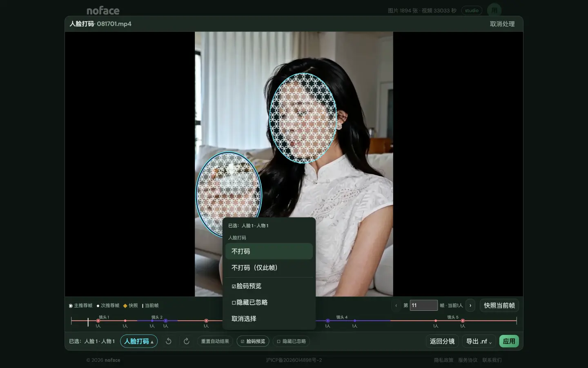This screenshot has height=368, width=588.
Task: Click the studio plan badge
Action: click(x=472, y=11)
